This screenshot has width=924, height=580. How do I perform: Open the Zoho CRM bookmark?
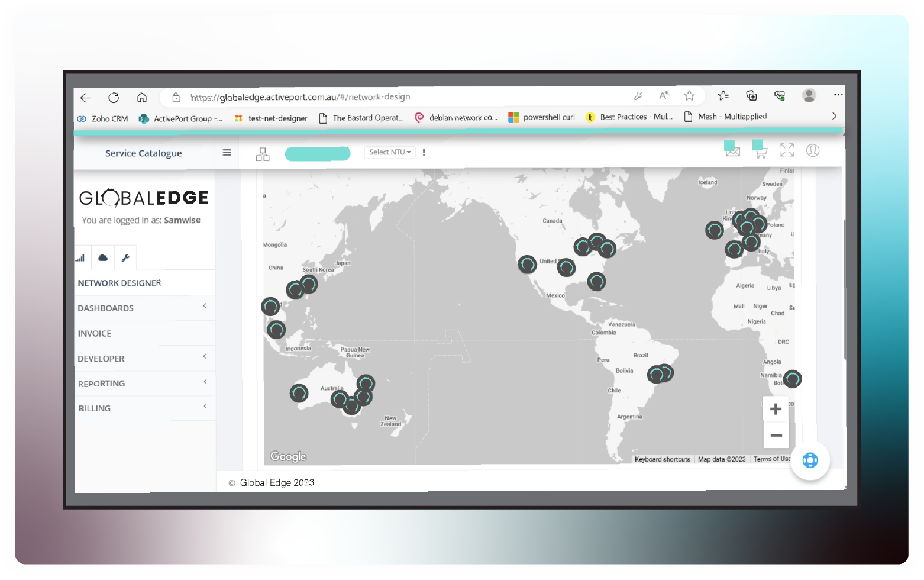tap(103, 118)
